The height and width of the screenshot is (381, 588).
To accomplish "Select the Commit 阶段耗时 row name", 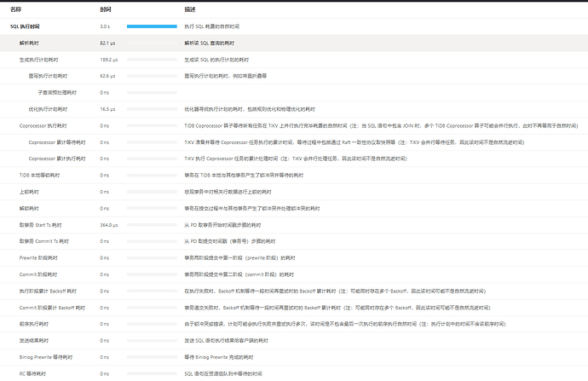I will (x=38, y=274).
